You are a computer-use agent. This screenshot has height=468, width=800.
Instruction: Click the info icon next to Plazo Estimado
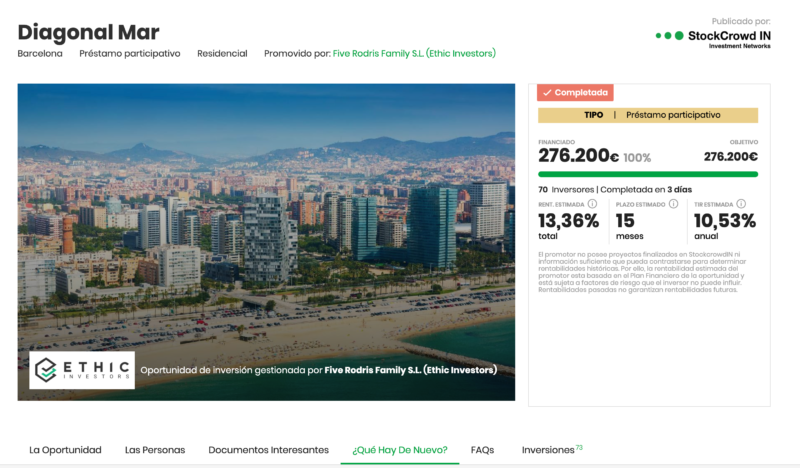pos(673,204)
